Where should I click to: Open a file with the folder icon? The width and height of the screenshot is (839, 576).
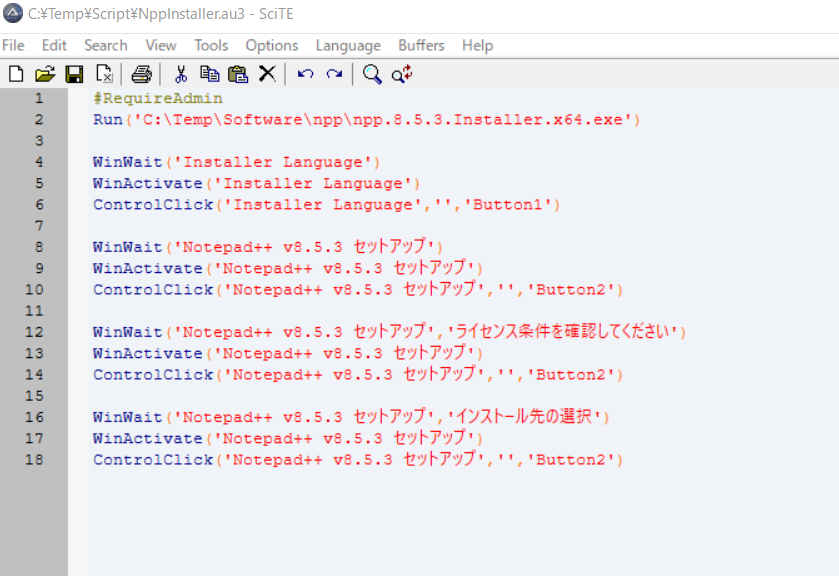(x=45, y=74)
